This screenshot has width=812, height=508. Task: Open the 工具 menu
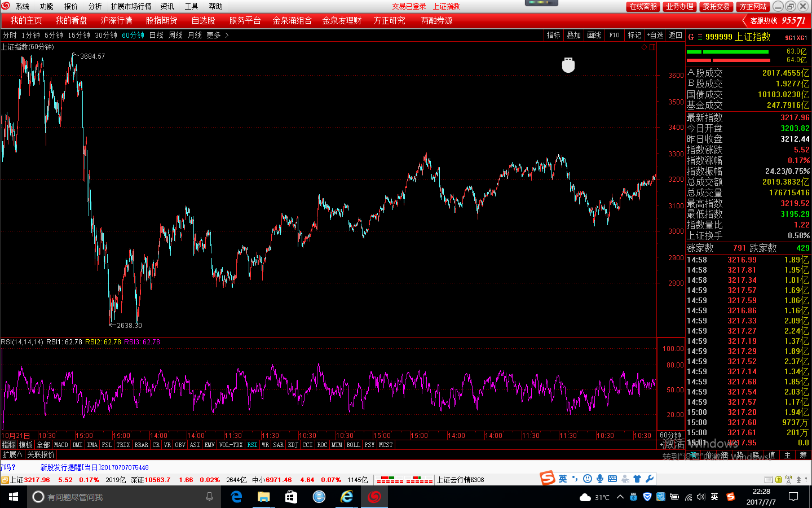point(192,6)
